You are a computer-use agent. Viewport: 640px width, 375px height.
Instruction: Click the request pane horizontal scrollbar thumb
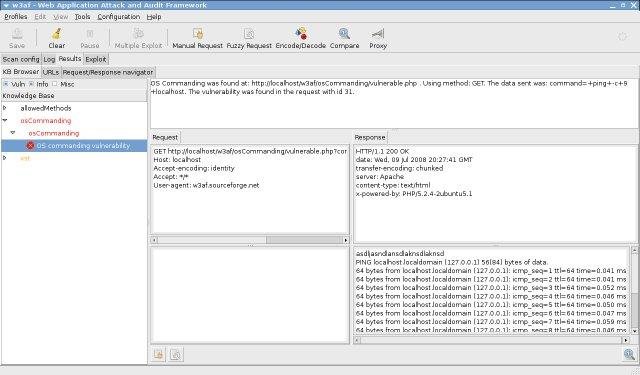pos(304,240)
